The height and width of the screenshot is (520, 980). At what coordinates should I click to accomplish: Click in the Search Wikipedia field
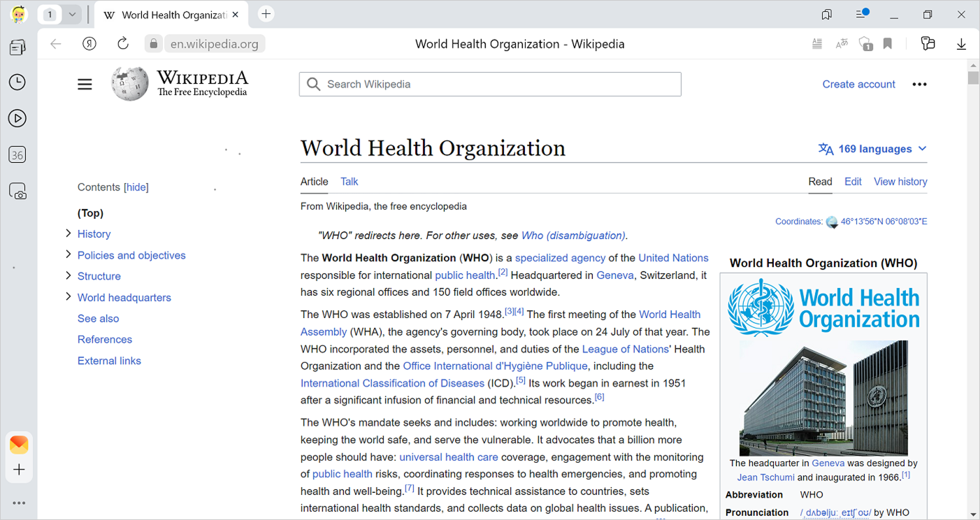pyautogui.click(x=489, y=85)
